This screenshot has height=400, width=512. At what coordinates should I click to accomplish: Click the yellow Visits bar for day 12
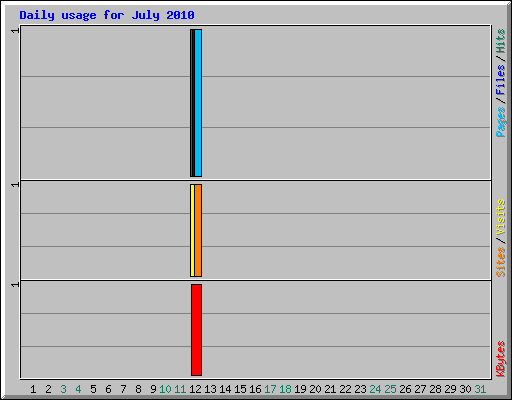click(x=192, y=230)
